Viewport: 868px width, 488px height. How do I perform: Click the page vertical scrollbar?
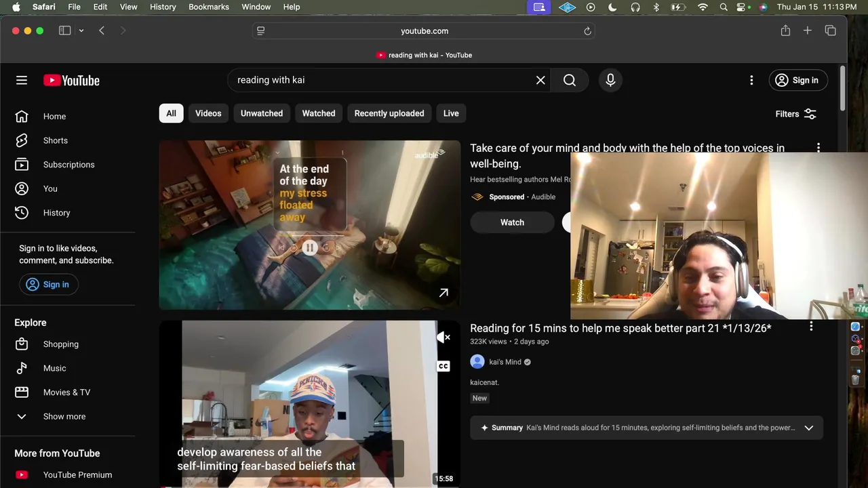point(843,88)
